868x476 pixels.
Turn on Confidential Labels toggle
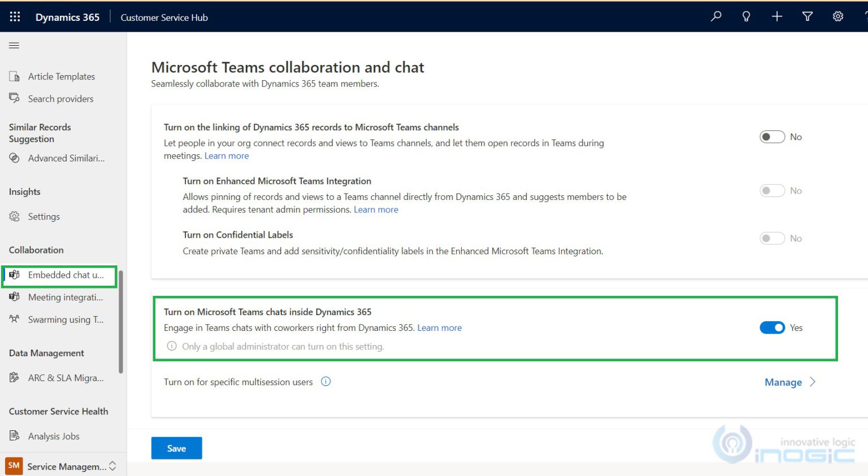coord(772,238)
